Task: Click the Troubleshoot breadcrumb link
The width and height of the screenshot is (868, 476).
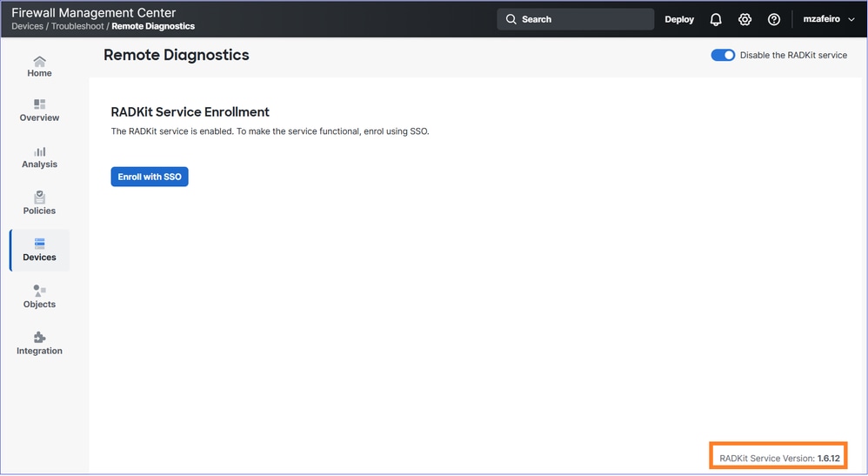Action: pyautogui.click(x=77, y=26)
